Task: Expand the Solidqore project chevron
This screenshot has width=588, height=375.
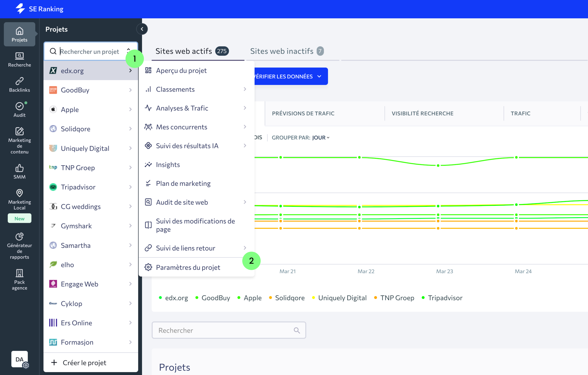Action: (130, 129)
